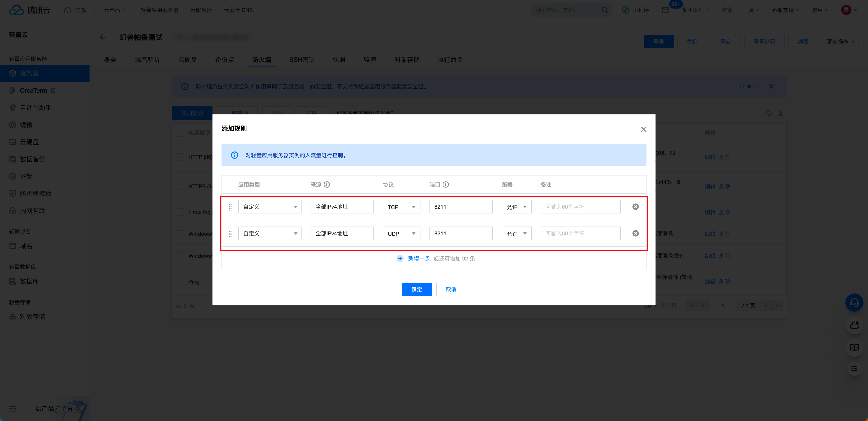Viewport: 868px width, 421px height.
Task: Check the HTTP (80) rule checkbox
Action: [181, 157]
